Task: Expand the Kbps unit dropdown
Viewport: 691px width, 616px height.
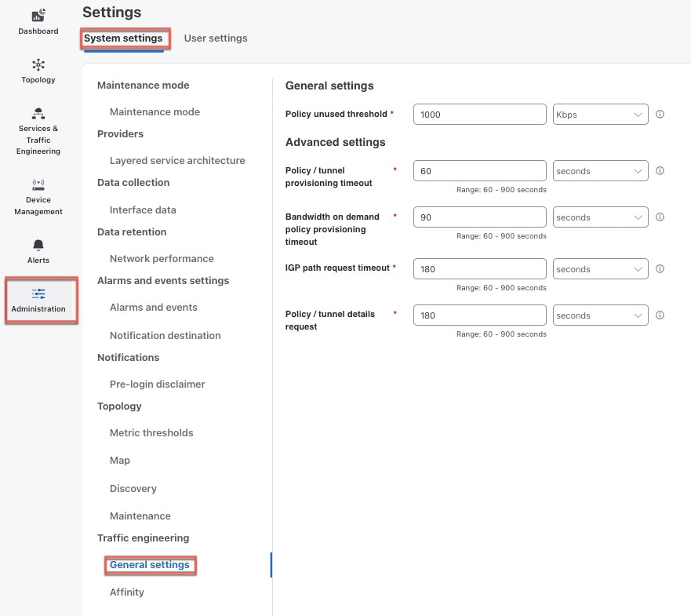Action: point(600,115)
